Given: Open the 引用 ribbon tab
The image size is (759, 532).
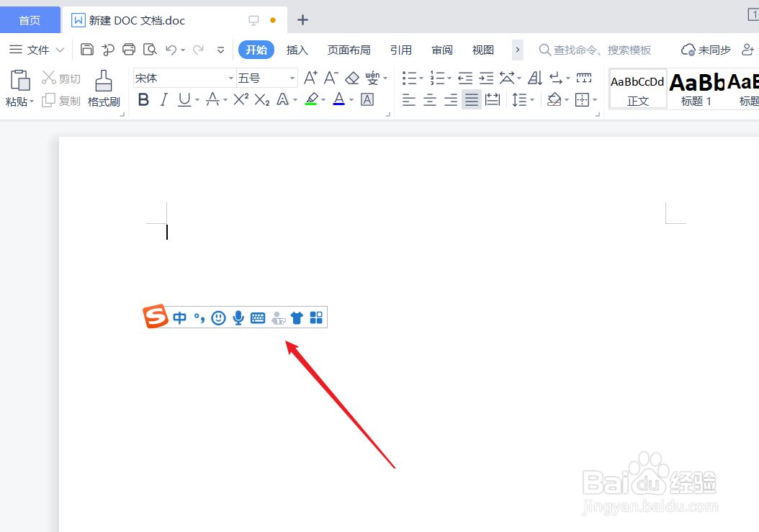Looking at the screenshot, I should [x=401, y=50].
